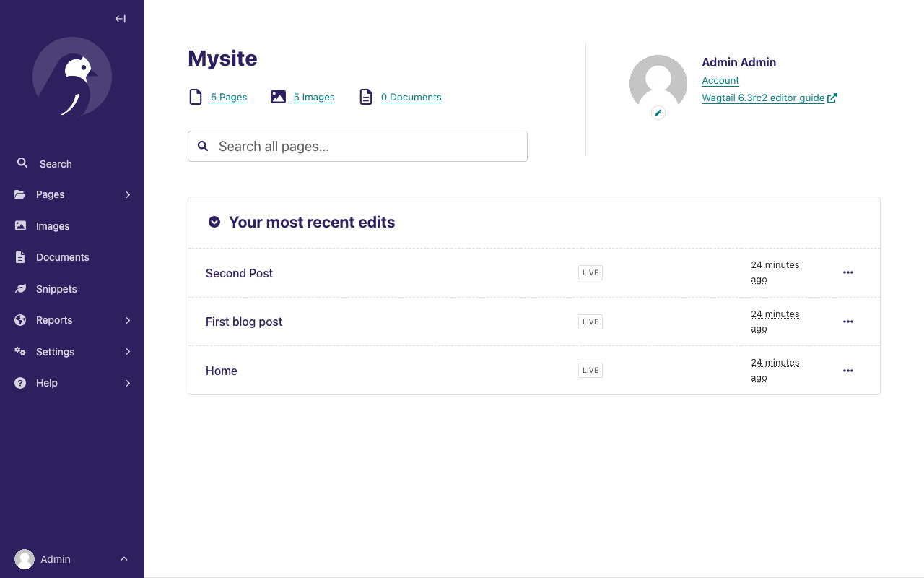Click the Help question mark icon
Image resolution: width=924 pixels, height=578 pixels.
tap(20, 383)
